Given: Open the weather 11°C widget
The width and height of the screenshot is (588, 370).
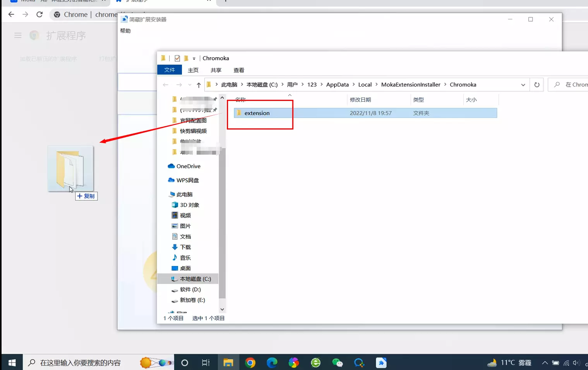Looking at the screenshot, I should (x=509, y=363).
